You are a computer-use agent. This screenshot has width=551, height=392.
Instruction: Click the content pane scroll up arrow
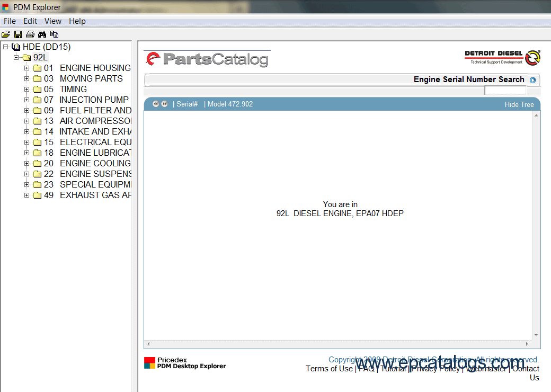click(x=536, y=115)
